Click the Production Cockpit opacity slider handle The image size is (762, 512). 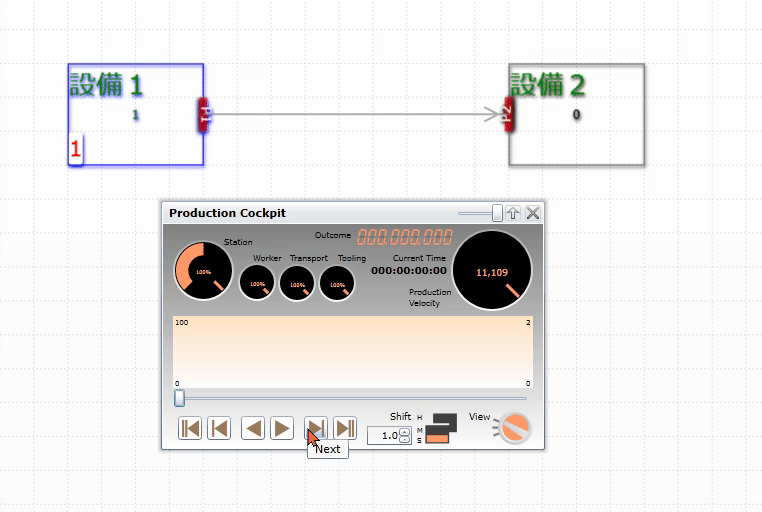497,213
